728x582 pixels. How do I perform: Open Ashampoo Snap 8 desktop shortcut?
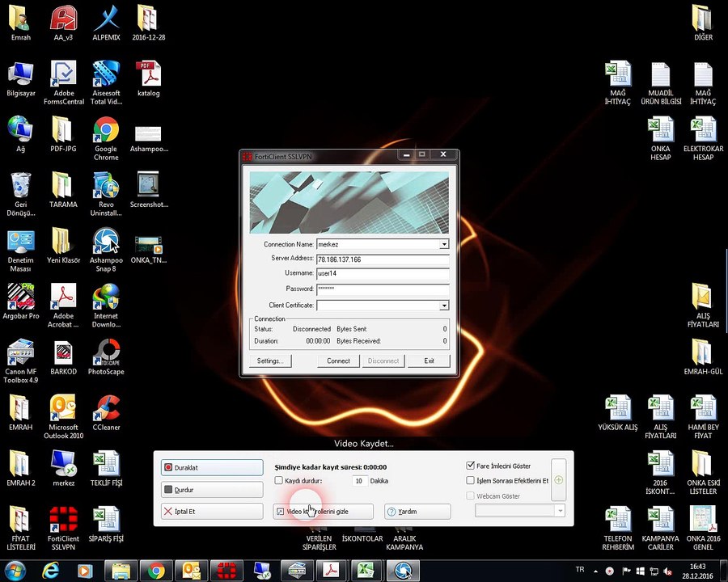(x=106, y=250)
